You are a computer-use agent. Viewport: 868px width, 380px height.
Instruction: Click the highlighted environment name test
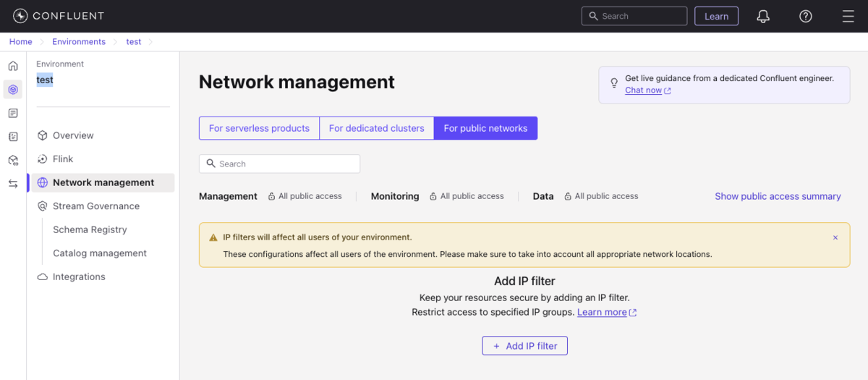(45, 80)
